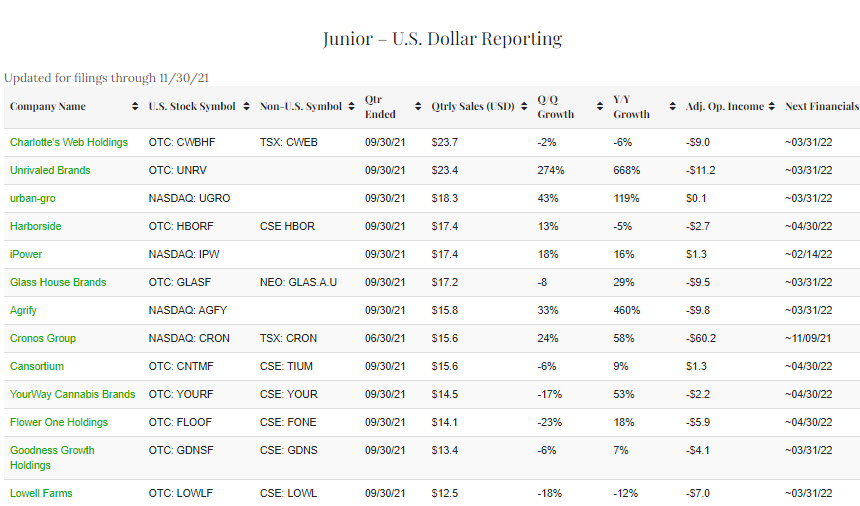Open the Glass House Brands link

[58, 282]
